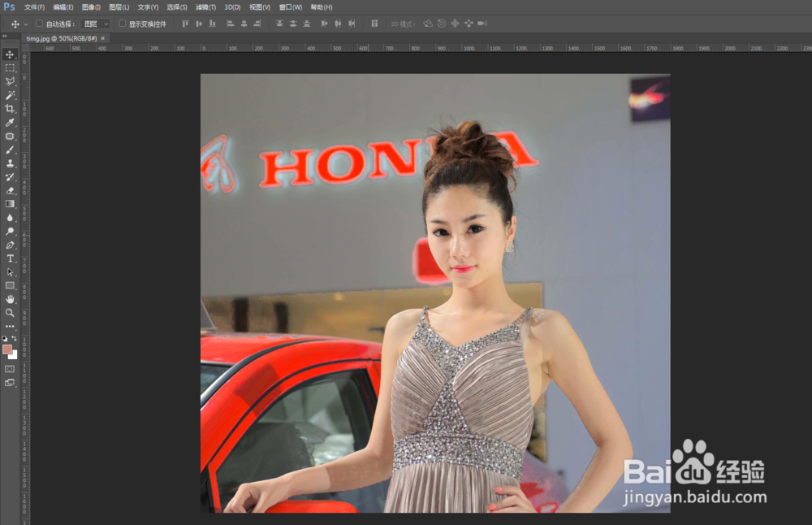Image resolution: width=812 pixels, height=525 pixels.
Task: Select the Horizontal Type tool
Action: coord(9,258)
